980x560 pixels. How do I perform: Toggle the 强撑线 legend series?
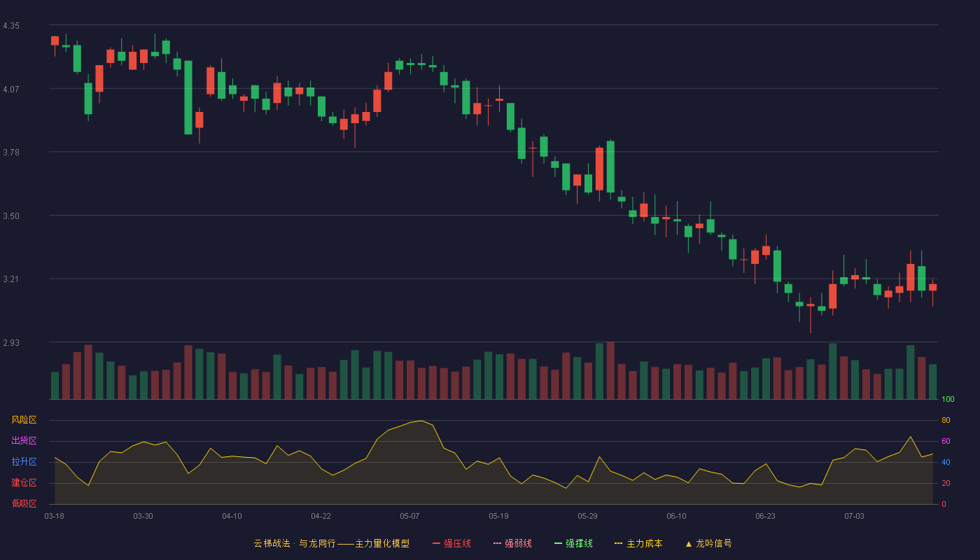(x=573, y=543)
